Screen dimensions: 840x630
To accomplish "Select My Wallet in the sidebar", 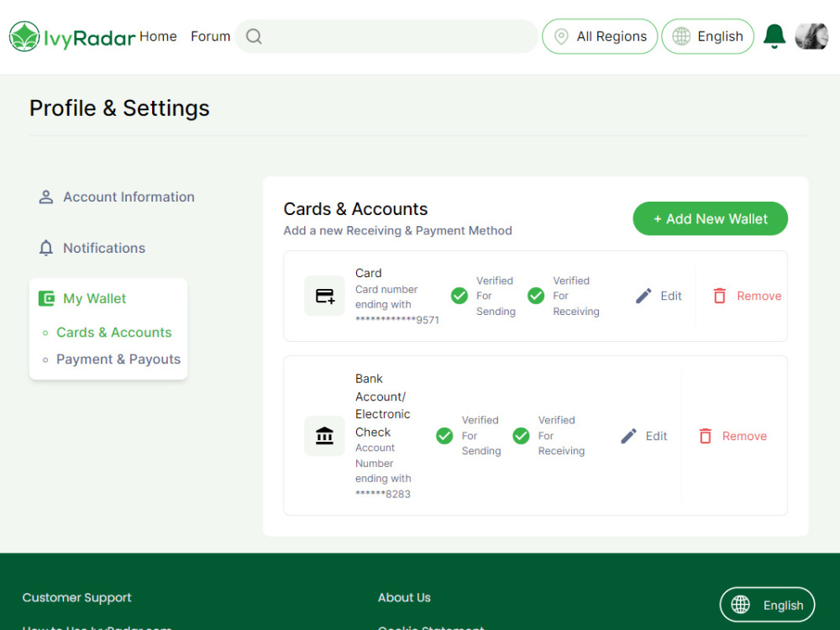I will pos(82,298).
